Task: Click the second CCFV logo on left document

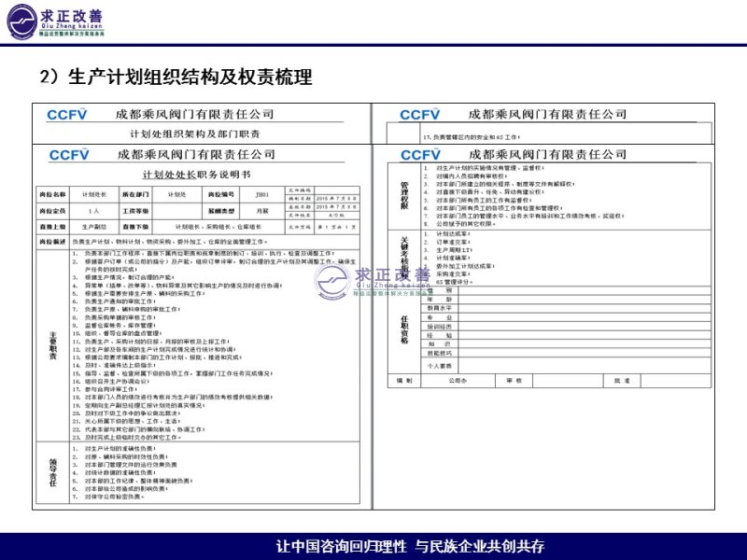Action: 68,154
